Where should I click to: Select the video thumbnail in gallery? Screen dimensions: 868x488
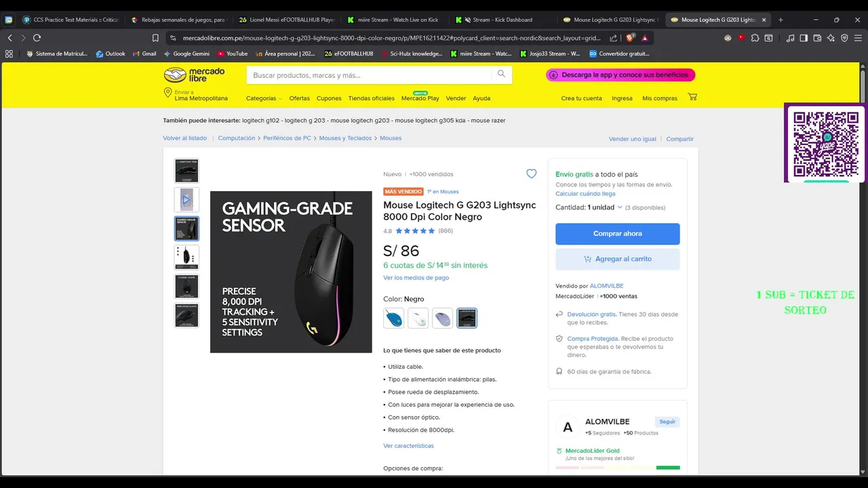[186, 200]
